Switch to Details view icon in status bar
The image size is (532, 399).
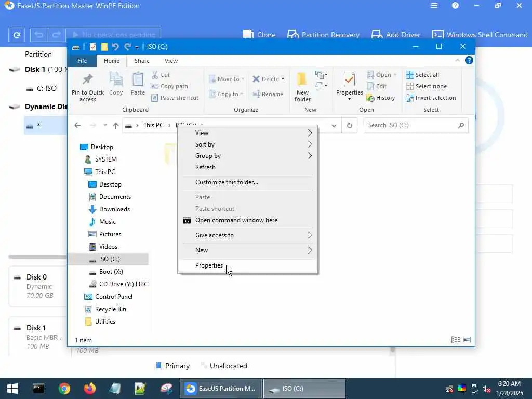tap(456, 340)
